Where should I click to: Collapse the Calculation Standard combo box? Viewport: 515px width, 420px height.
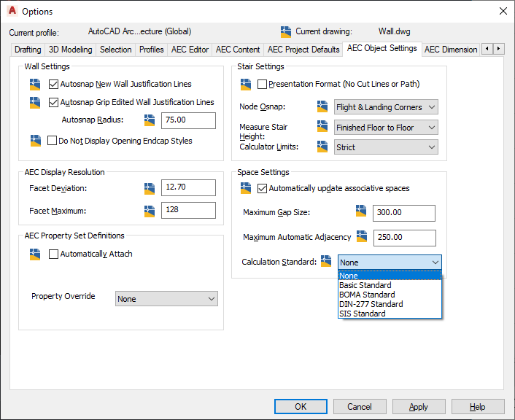click(390, 262)
